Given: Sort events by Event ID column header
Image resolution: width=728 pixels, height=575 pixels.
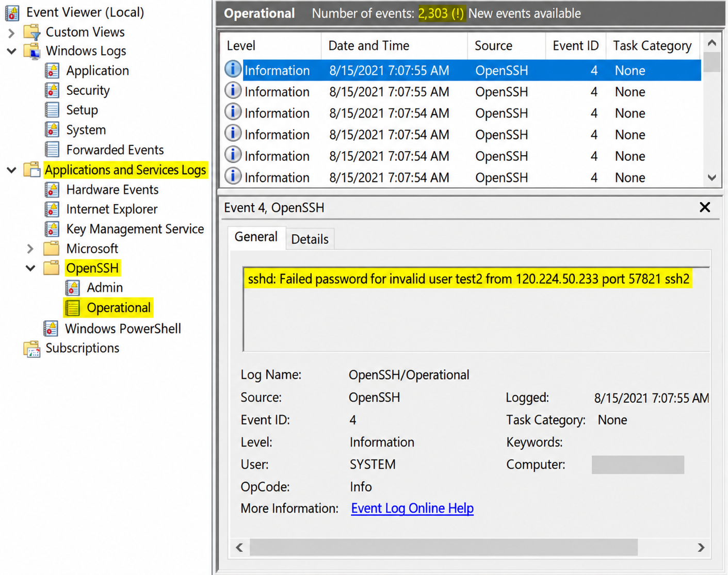Looking at the screenshot, I should click(575, 46).
